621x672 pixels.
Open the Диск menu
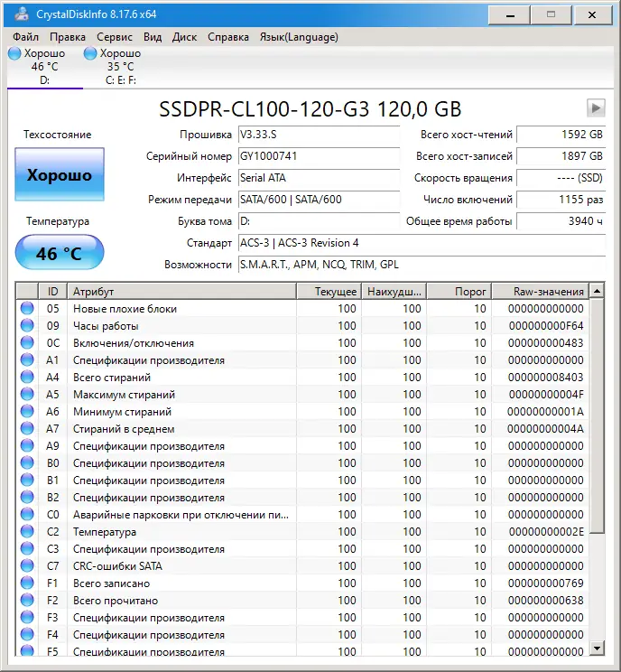184,37
